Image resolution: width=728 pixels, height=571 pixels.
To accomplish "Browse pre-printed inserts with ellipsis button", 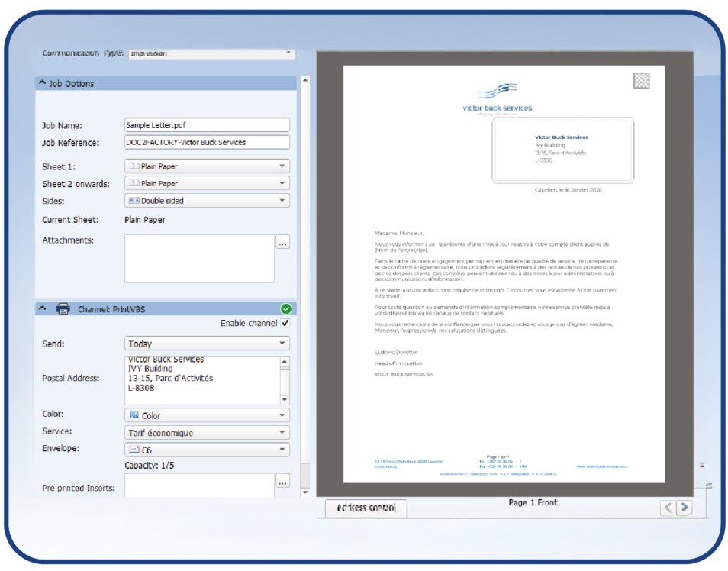I will [282, 482].
